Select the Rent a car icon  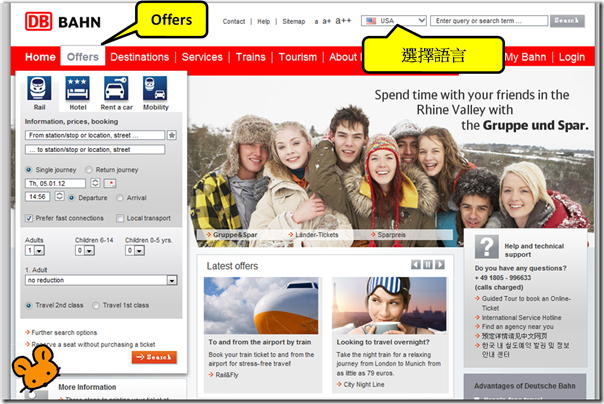116,88
